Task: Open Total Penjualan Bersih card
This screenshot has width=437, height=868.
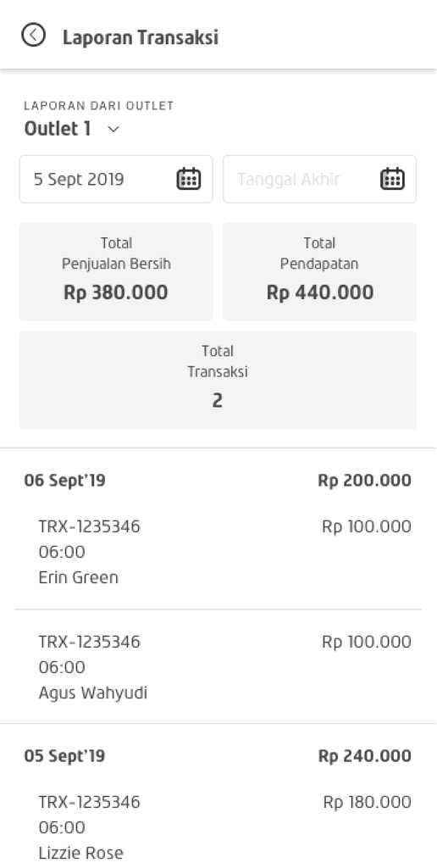Action: 116,272
